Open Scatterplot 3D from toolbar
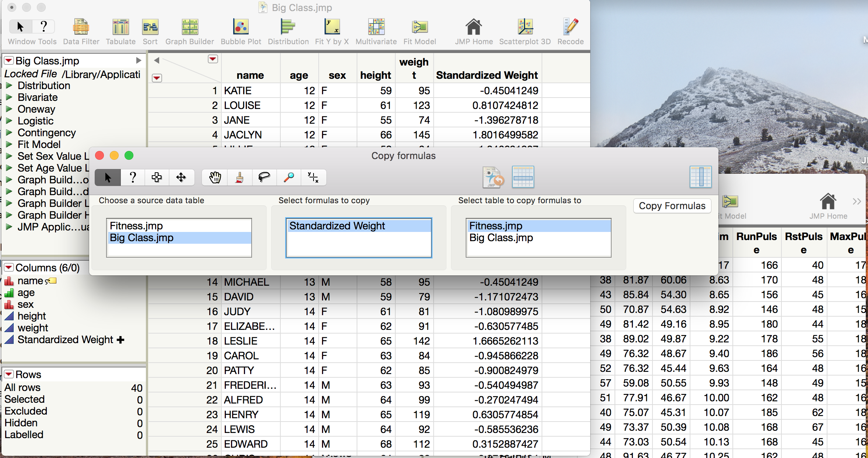The width and height of the screenshot is (868, 458). point(525,28)
